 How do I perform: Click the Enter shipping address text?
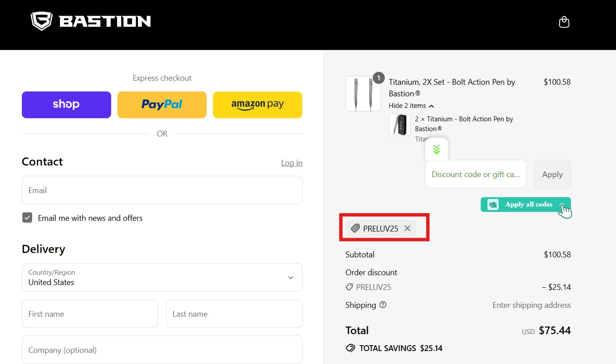click(532, 305)
